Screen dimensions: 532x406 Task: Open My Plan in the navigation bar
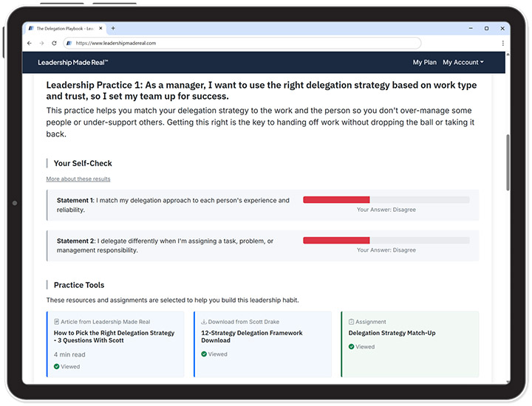point(424,63)
